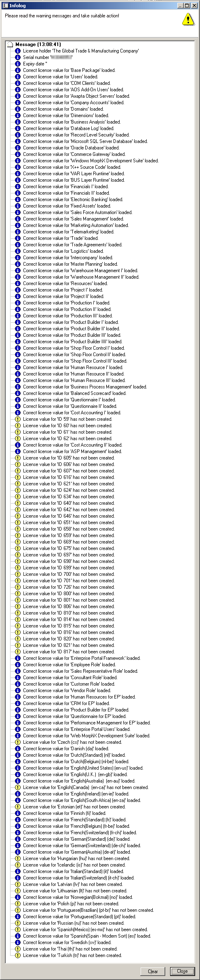Screen dimensions: 200x980
Task: Click the Infolog title bar icon
Action: point(5,5)
